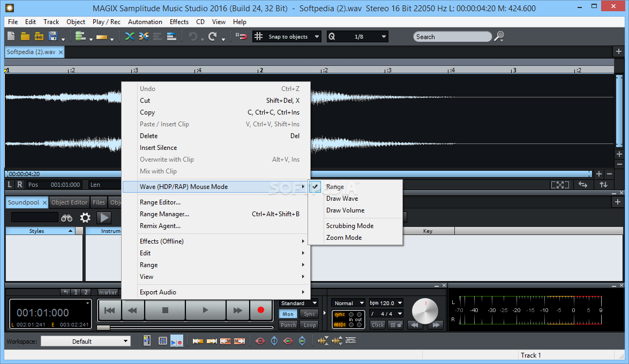Click the 001:01:000 time display
The height and width of the screenshot is (364, 629).
pyautogui.click(x=42, y=313)
